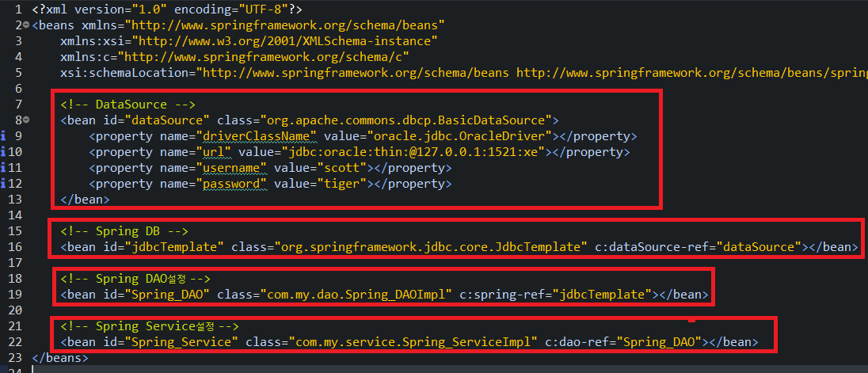Click line number 17 in the gutter
This screenshot has height=373, width=868.
click(x=16, y=262)
